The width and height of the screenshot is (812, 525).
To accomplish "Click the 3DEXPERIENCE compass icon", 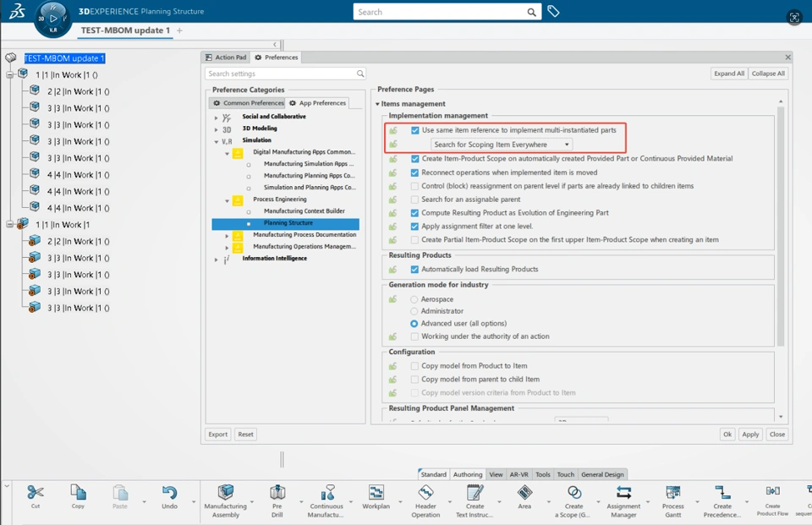I will tap(52, 19).
